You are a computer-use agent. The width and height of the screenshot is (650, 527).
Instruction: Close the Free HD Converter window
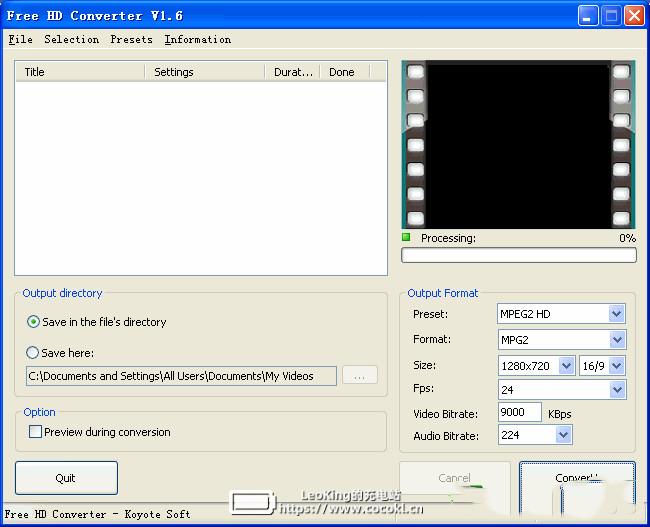click(635, 16)
